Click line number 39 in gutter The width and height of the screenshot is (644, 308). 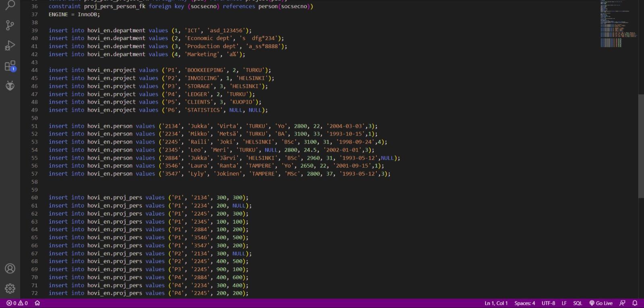35,31
